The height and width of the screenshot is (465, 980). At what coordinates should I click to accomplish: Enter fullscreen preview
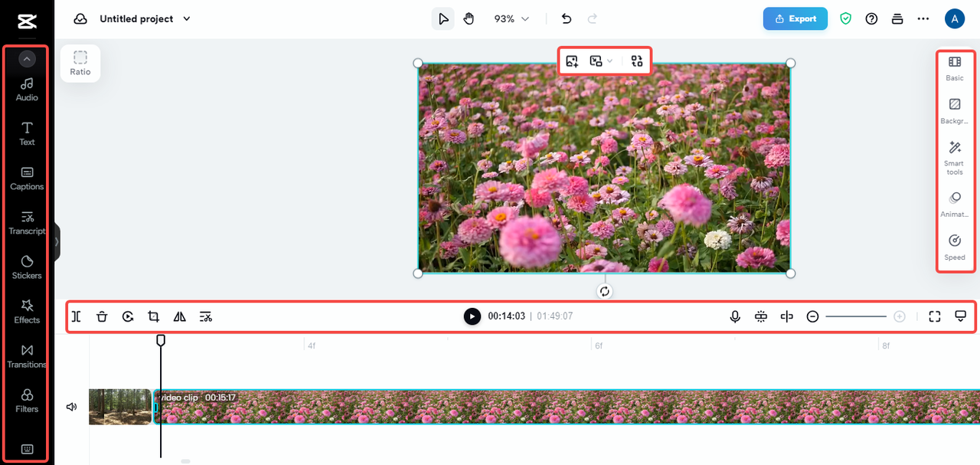click(x=934, y=316)
